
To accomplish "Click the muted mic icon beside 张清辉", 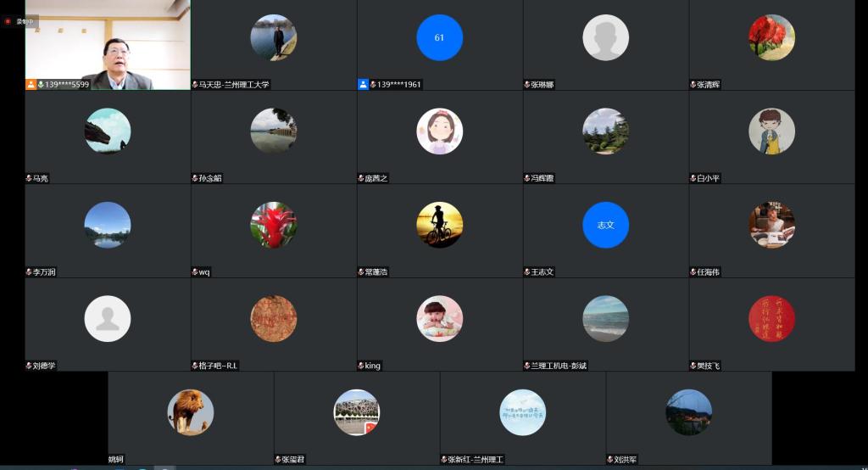I will point(693,85).
